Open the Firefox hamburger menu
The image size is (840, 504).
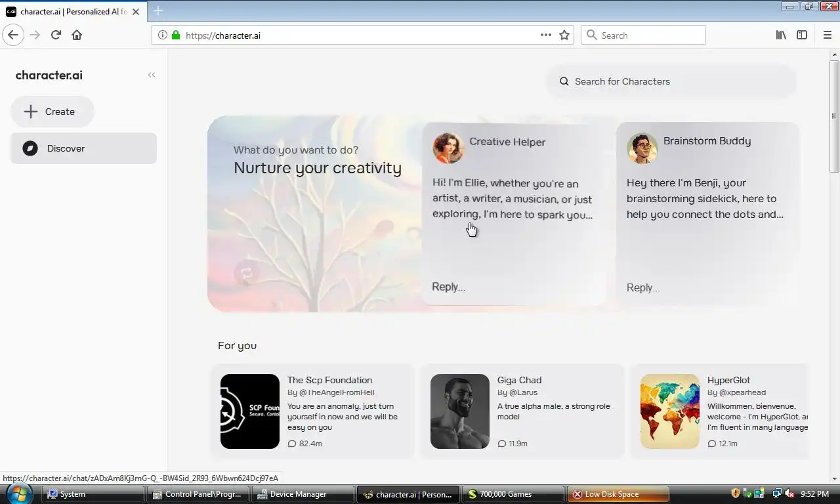[x=827, y=35]
